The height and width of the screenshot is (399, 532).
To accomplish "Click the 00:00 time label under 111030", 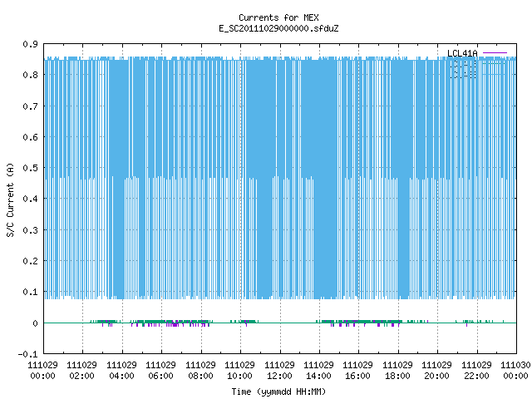I will (515, 376).
